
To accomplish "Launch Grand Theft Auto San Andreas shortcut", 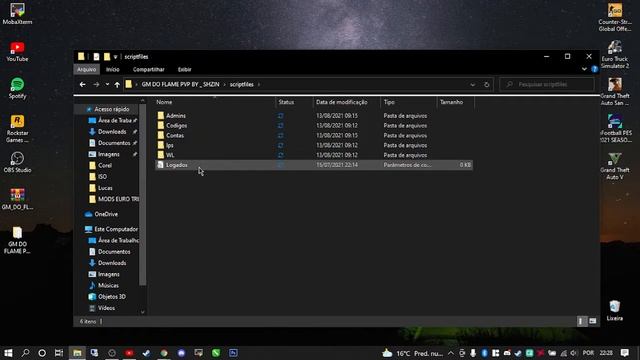I will click(x=615, y=92).
